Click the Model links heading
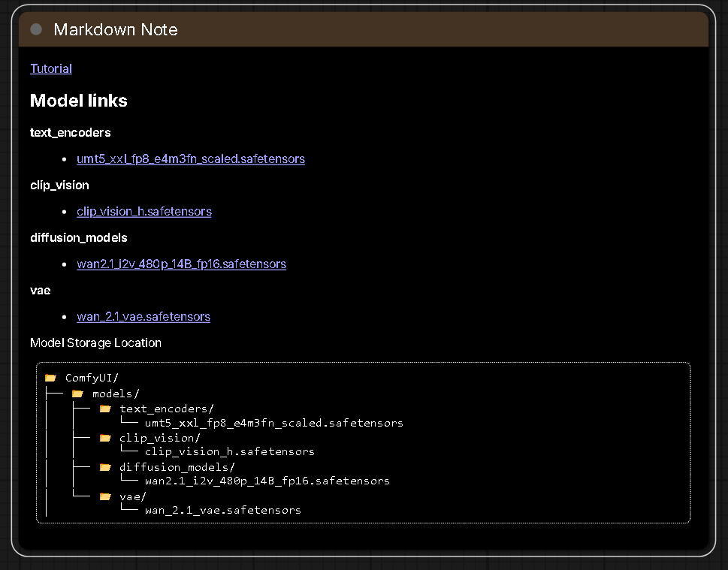728x570 pixels. coord(78,101)
